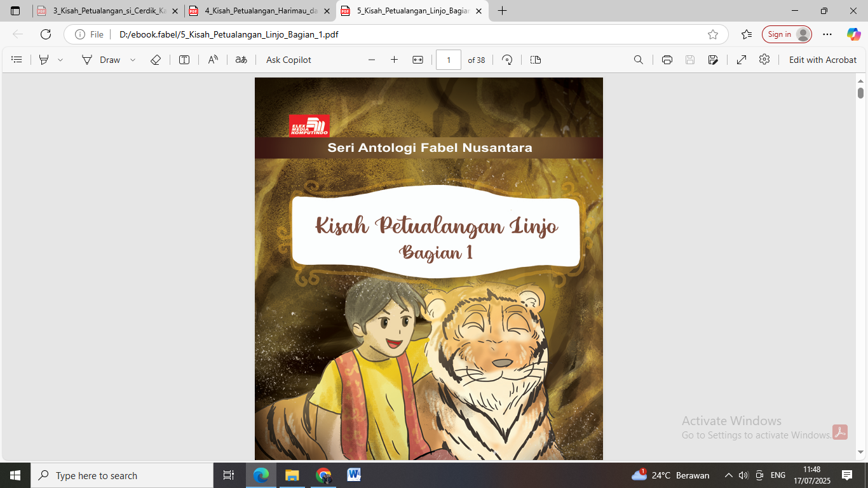Viewport: 868px width, 488px height.
Task: Open Ask Copilot for this PDF
Action: coord(287,59)
